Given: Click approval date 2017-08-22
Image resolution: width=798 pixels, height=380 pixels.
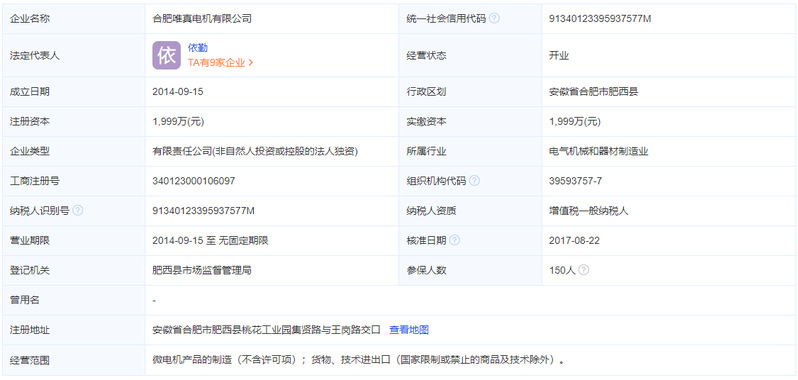Looking at the screenshot, I should tap(574, 240).
